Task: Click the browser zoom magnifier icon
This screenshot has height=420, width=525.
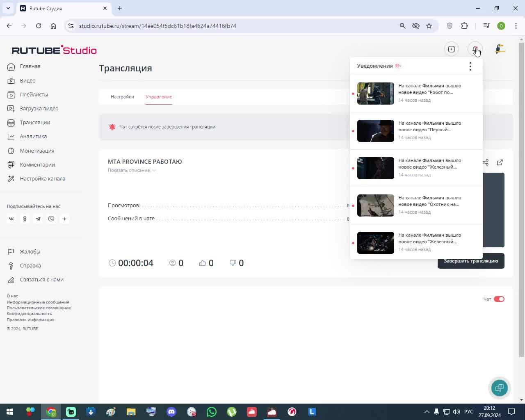Action: (x=402, y=26)
